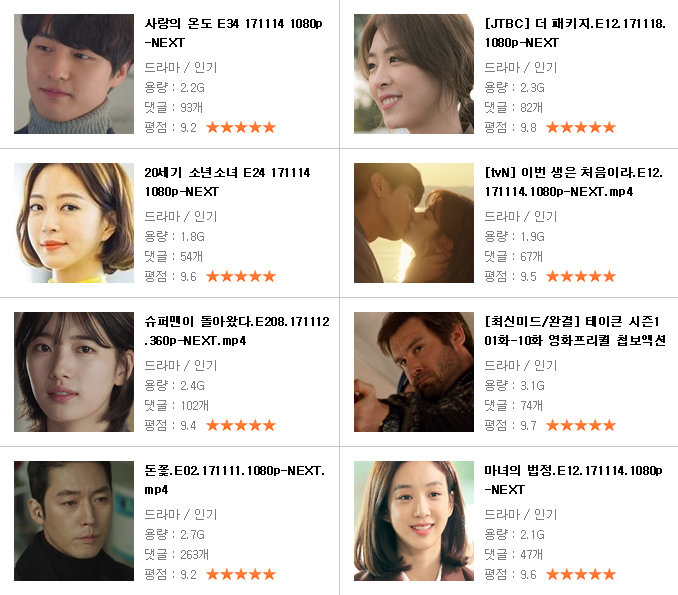
Task: Click thumbnail for 20세기 소년소녀 E24
Action: pos(74,223)
